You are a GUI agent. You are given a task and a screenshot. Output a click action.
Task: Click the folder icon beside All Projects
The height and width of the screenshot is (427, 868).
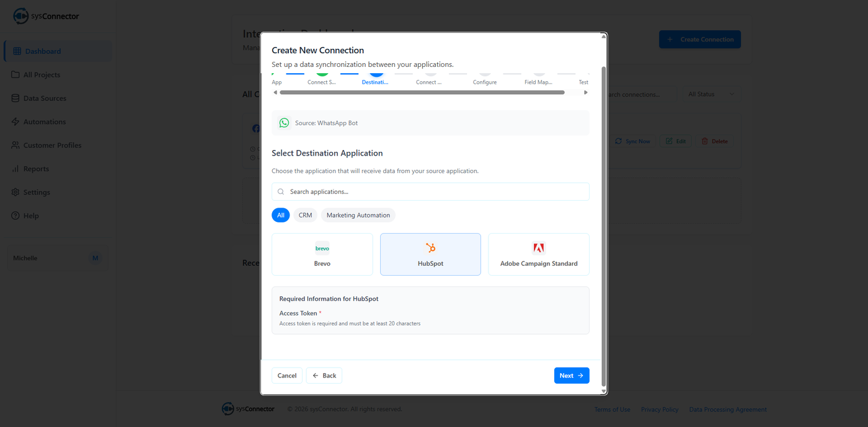(x=15, y=75)
